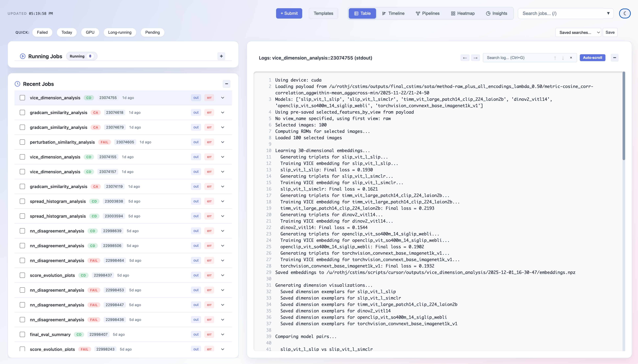Click the Submit button

289,13
